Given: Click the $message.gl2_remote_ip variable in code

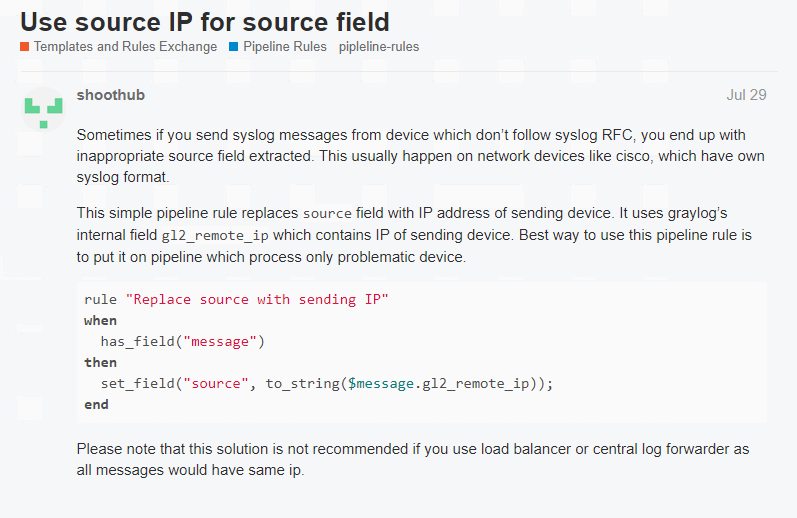Looking at the screenshot, I should pos(443,384).
